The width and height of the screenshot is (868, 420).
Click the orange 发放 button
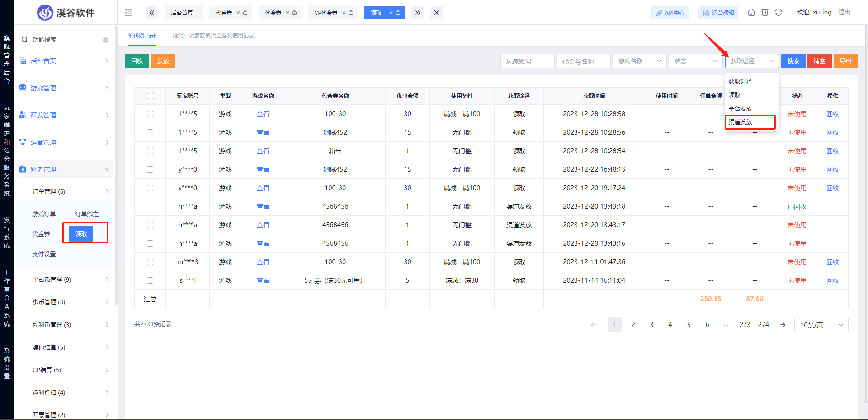[x=163, y=61]
